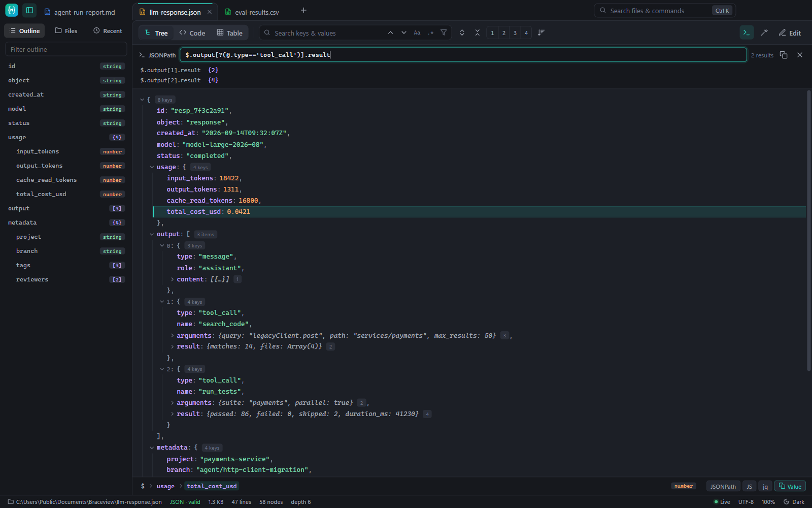This screenshot has height=508, width=812.
Task: Click the Braceview app logo icon
Action: [x=12, y=10]
